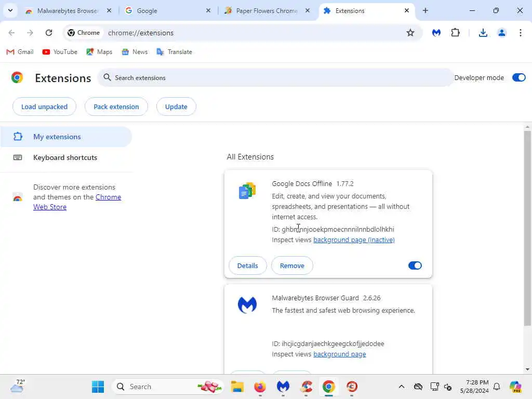The image size is (532, 399).
Task: Click Load unpacked button
Action: [x=45, y=107]
